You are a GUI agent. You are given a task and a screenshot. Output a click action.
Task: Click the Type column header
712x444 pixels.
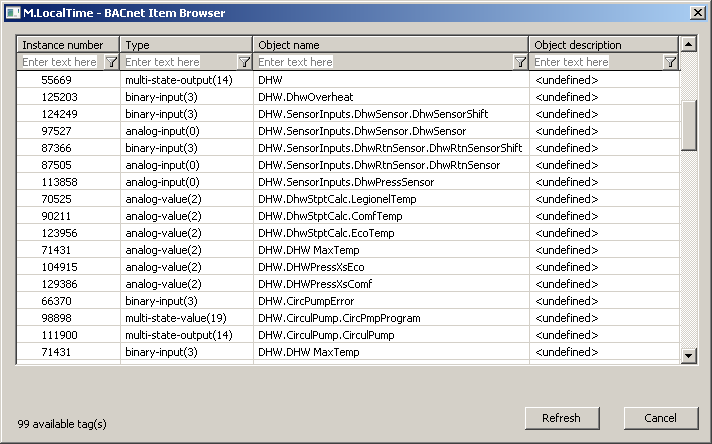pos(186,45)
